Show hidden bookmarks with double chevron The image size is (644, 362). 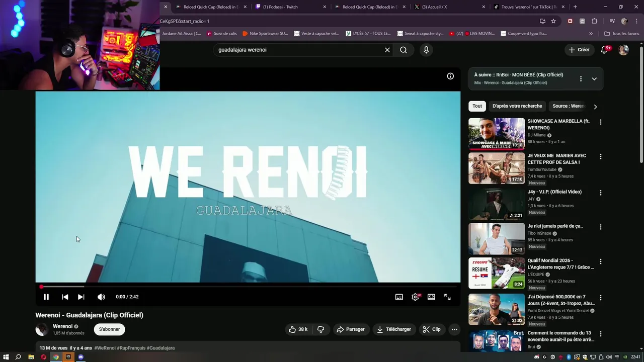tap(591, 34)
